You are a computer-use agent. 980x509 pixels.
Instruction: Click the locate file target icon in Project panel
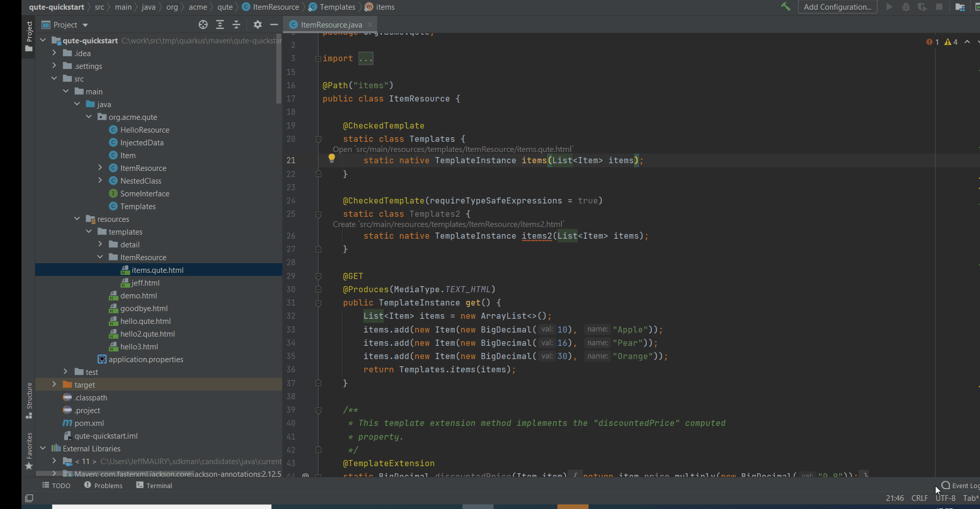click(203, 24)
